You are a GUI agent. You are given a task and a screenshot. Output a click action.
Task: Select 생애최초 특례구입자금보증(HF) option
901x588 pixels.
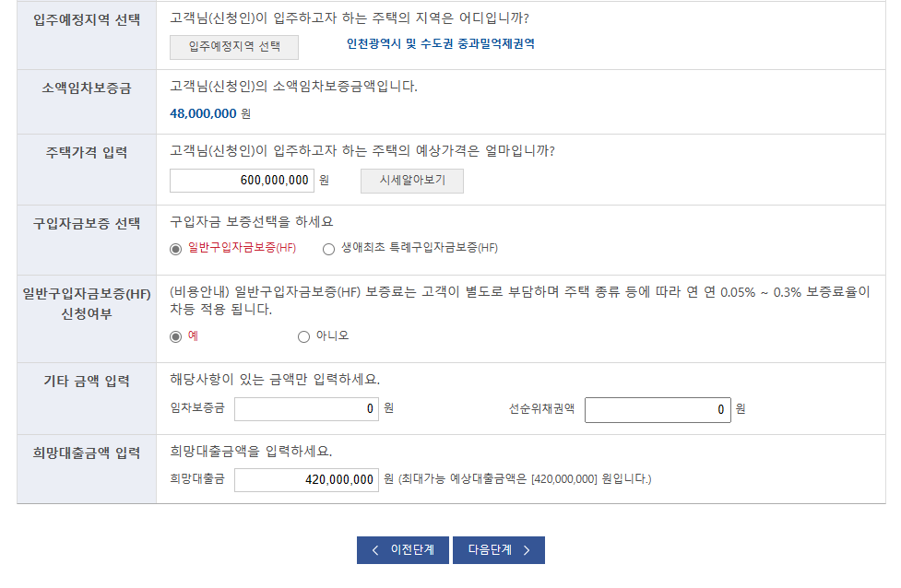327,250
